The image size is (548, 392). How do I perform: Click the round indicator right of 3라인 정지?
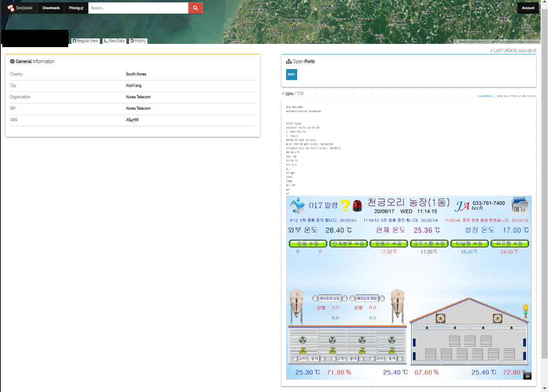tap(400, 359)
